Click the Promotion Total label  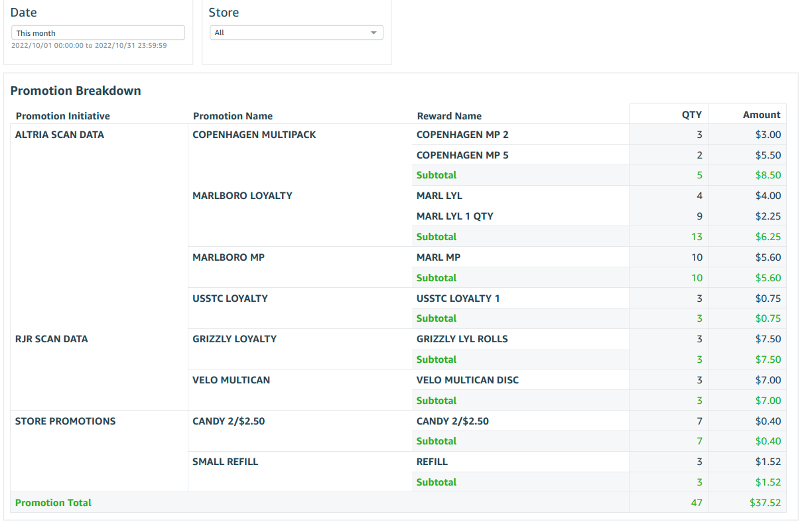(53, 503)
